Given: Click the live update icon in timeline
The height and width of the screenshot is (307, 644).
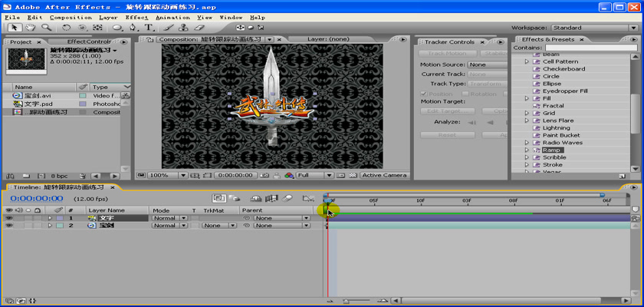Looking at the screenshot, I should click(219, 199).
